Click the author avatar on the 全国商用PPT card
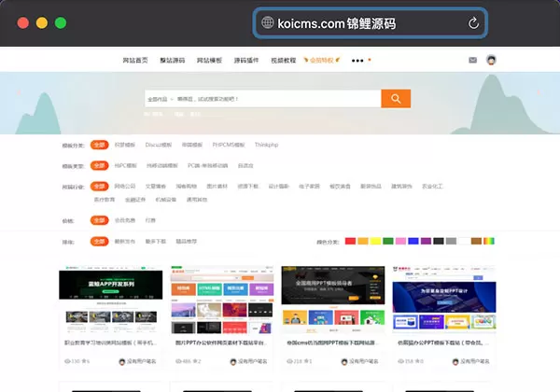The width and height of the screenshot is (560, 392). (344, 361)
